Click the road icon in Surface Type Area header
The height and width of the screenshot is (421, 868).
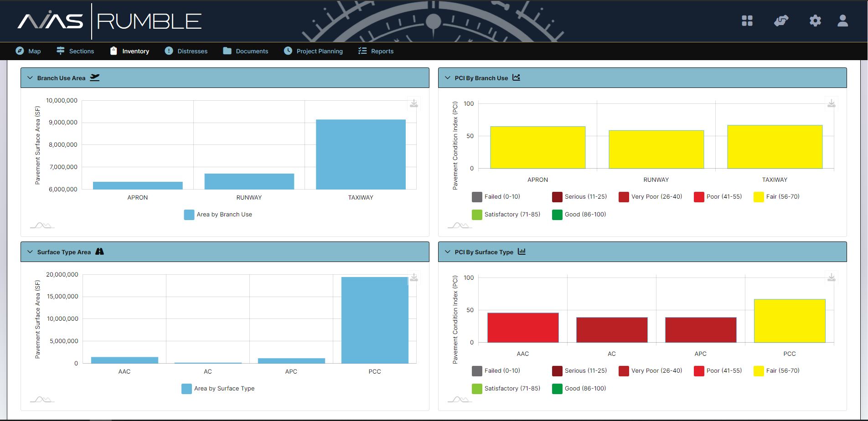pos(99,252)
